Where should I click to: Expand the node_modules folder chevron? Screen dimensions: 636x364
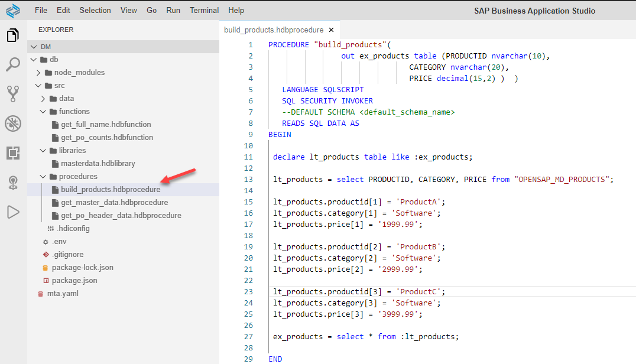[x=38, y=73]
